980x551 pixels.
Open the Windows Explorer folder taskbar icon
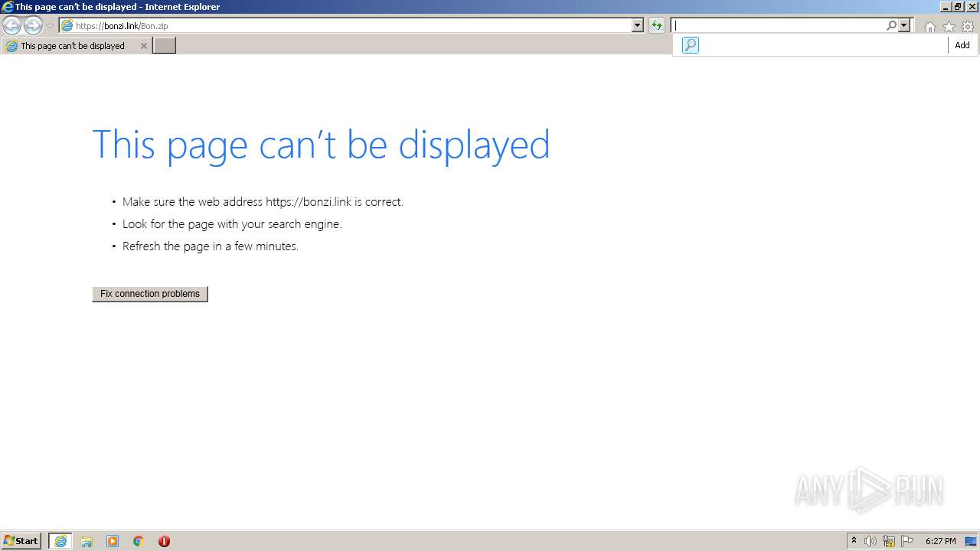[x=87, y=541]
